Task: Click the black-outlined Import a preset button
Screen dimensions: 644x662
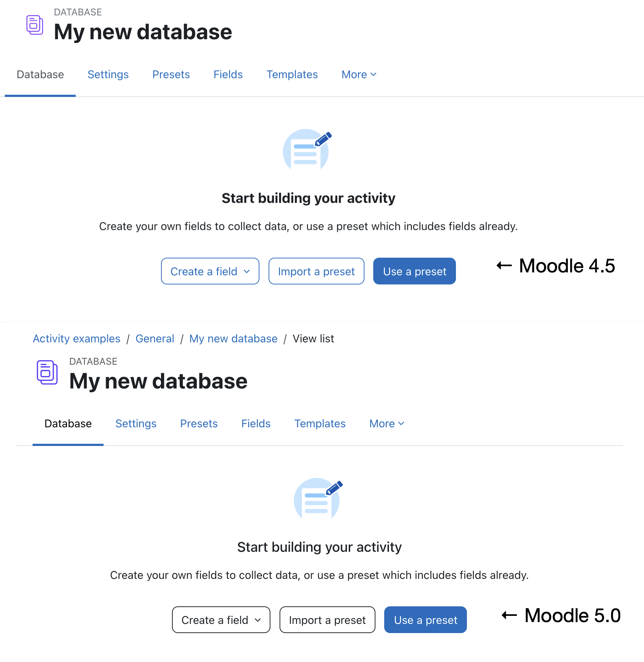Action: click(x=327, y=620)
